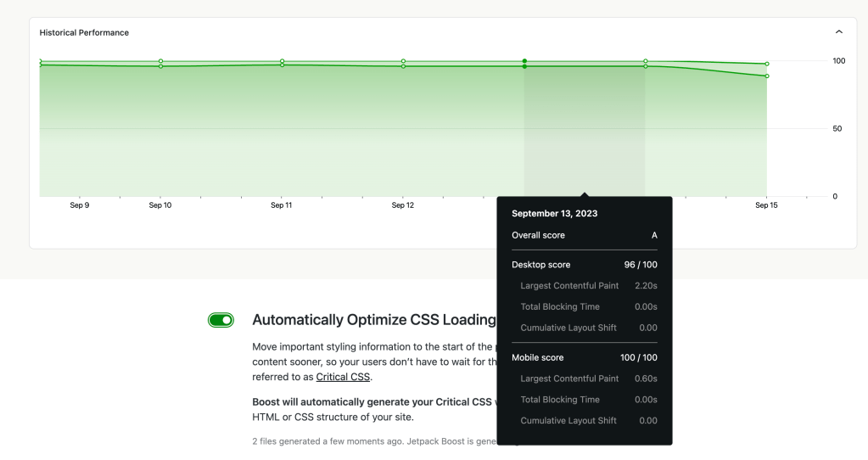Click the Sep 9 x-axis date label

click(80, 205)
